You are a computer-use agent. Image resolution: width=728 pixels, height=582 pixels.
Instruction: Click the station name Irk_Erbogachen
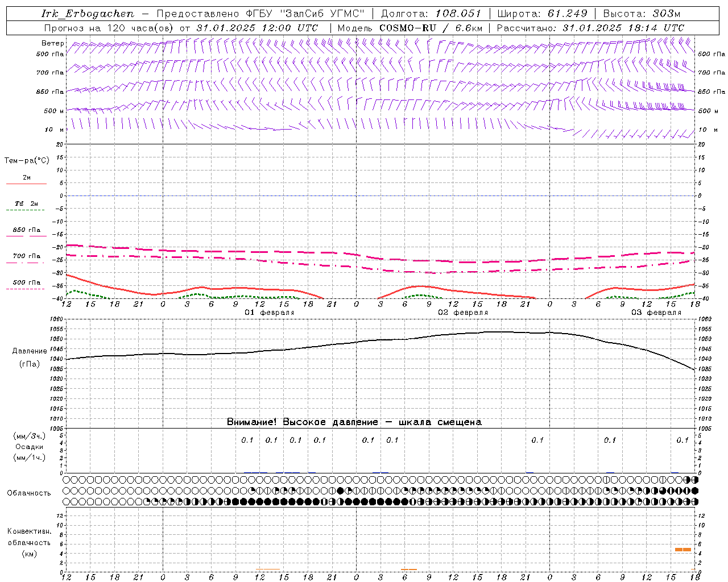pyautogui.click(x=88, y=14)
